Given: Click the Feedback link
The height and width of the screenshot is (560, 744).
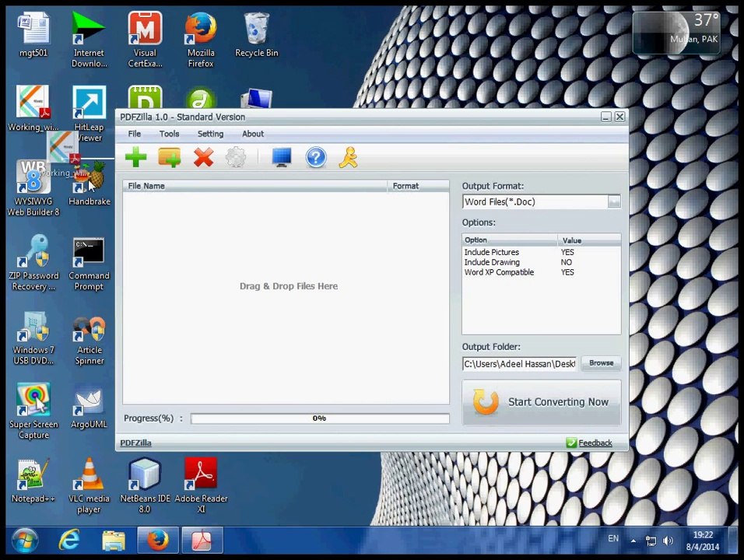Looking at the screenshot, I should (595, 443).
